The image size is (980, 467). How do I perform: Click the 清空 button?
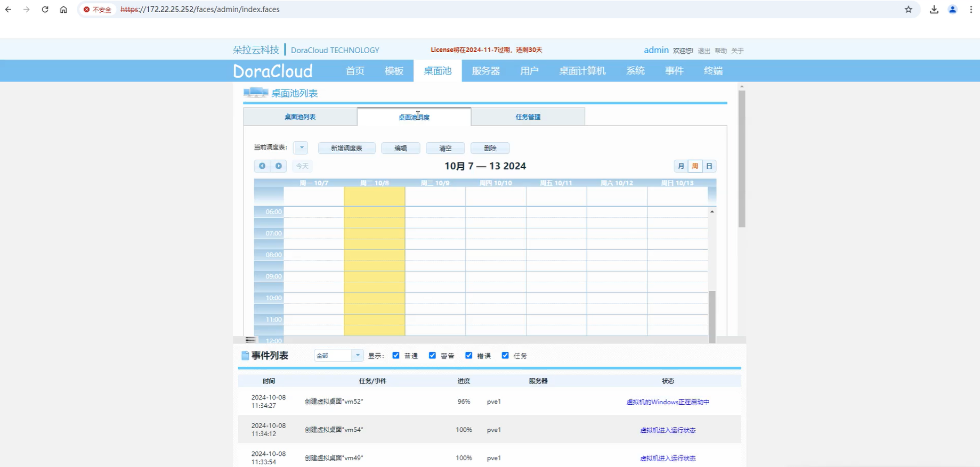click(x=446, y=148)
